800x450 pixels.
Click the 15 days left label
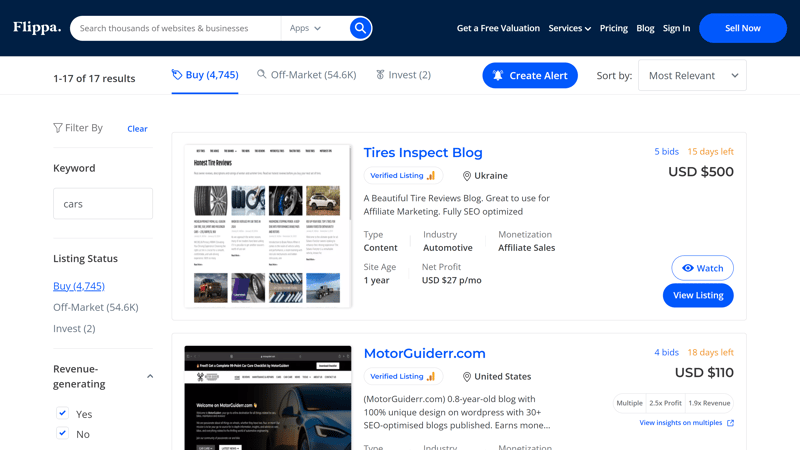coord(710,152)
